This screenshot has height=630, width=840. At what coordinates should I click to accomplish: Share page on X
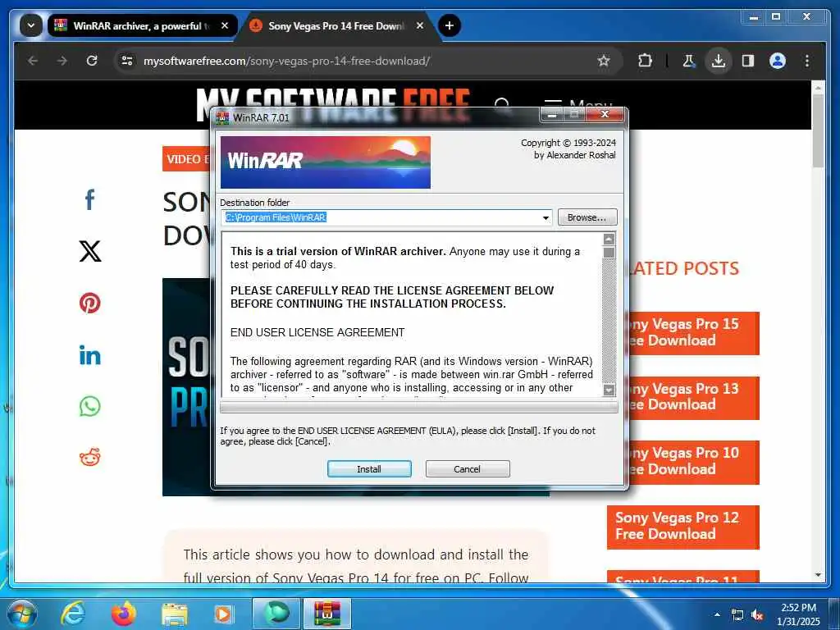90,251
